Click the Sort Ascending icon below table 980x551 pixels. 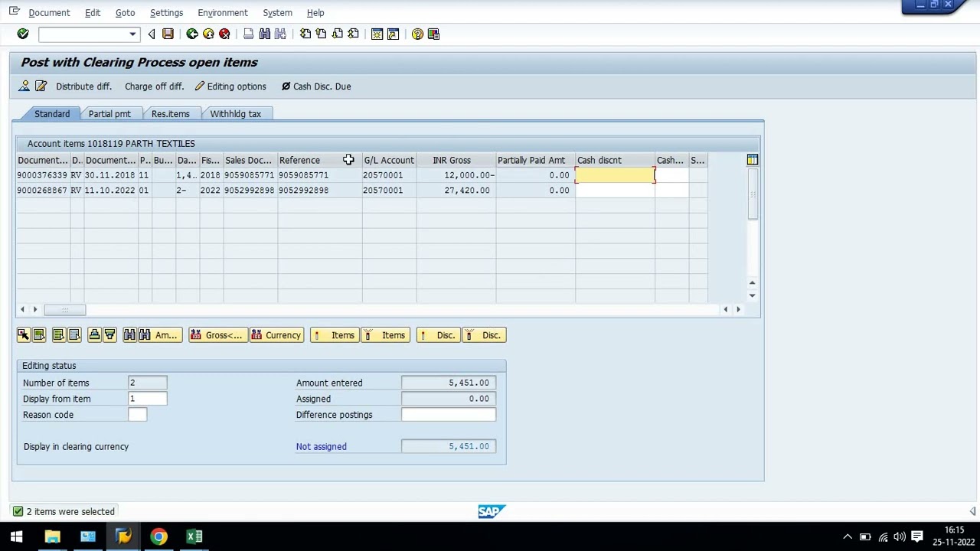(x=94, y=335)
